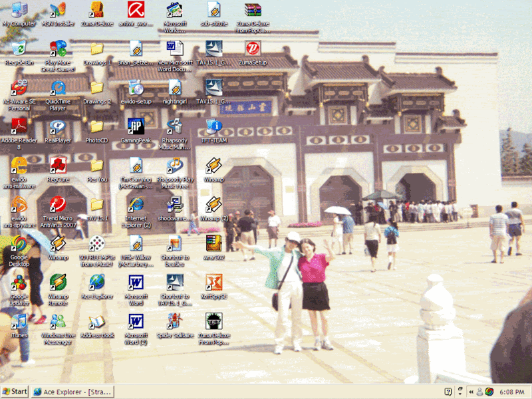Switch to Ace Explorer taskbar window

(72, 392)
